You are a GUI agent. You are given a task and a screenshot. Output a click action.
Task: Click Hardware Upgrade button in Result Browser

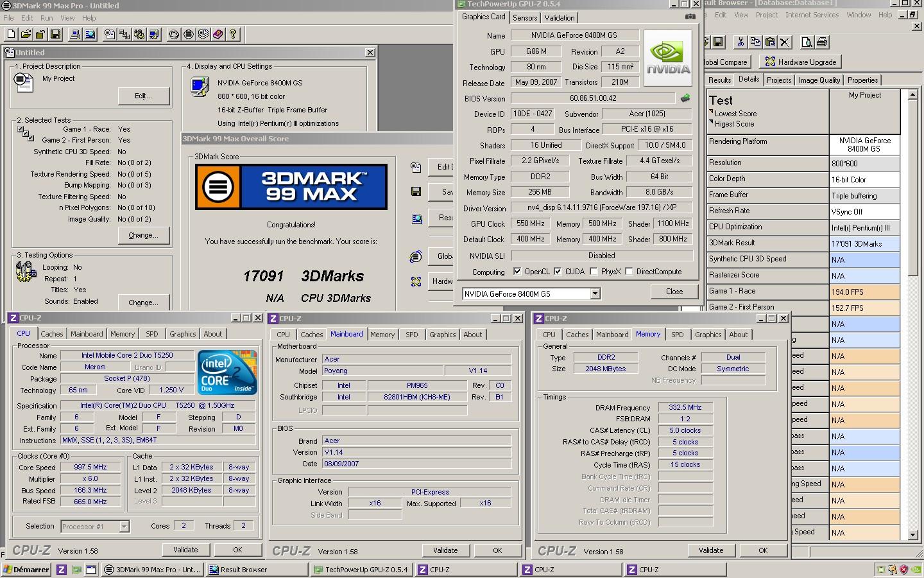click(800, 62)
